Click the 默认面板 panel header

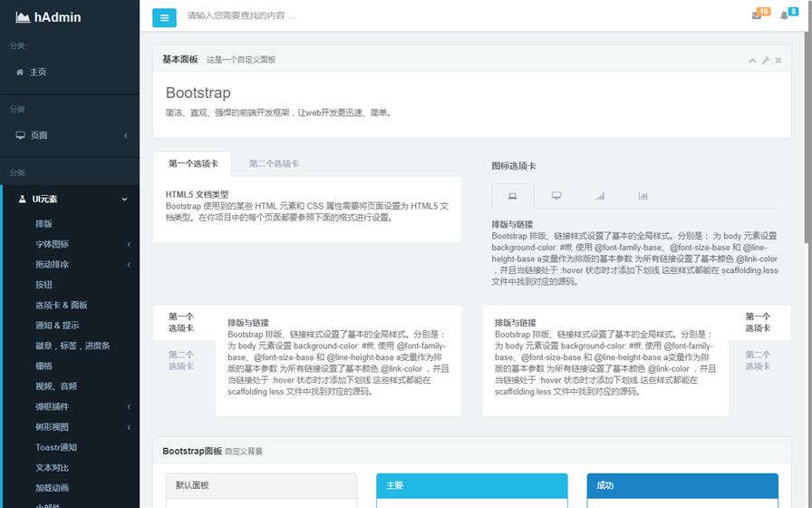pos(262,485)
